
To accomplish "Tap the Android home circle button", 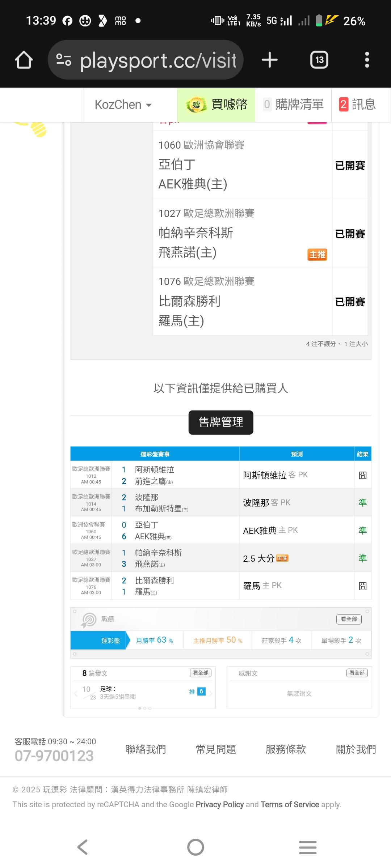I will coord(195,847).
